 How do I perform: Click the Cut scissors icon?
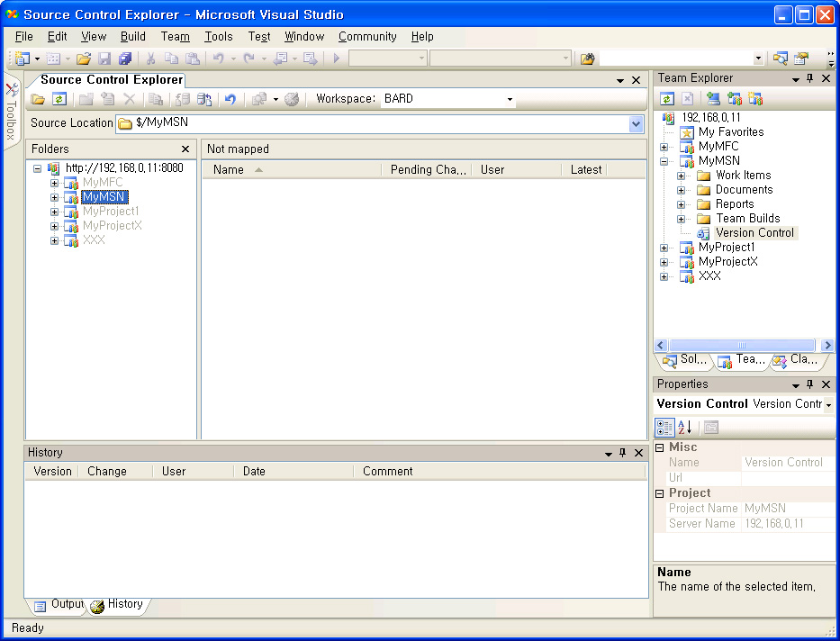(x=151, y=59)
